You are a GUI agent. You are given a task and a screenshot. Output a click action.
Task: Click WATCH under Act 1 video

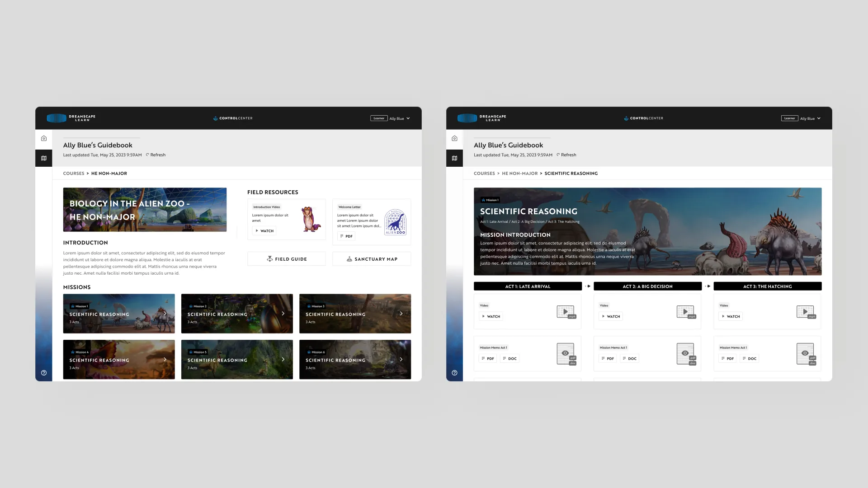point(491,316)
